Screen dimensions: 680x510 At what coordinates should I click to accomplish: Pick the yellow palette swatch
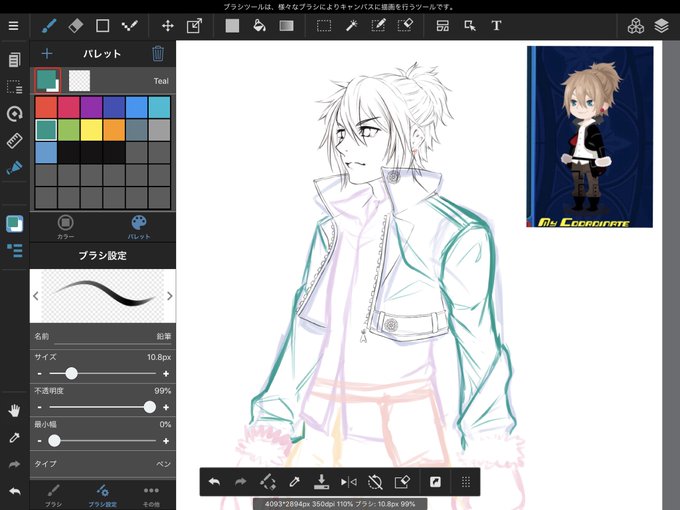coord(92,130)
